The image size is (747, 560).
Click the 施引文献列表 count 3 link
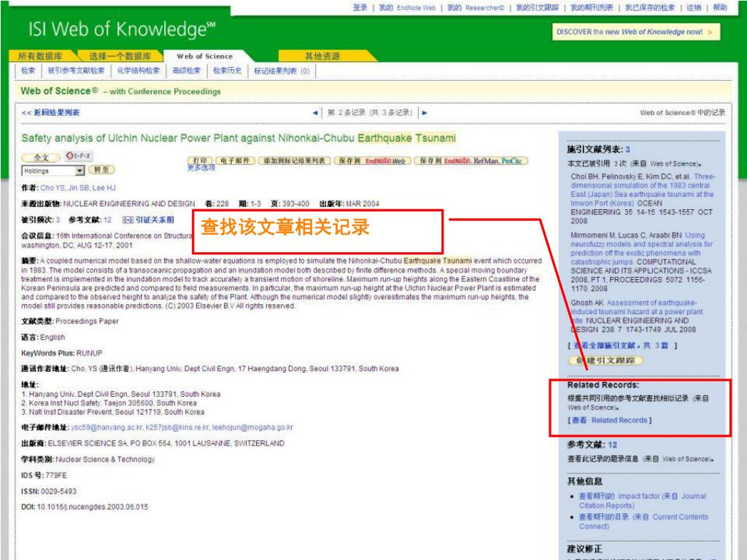[x=627, y=149]
